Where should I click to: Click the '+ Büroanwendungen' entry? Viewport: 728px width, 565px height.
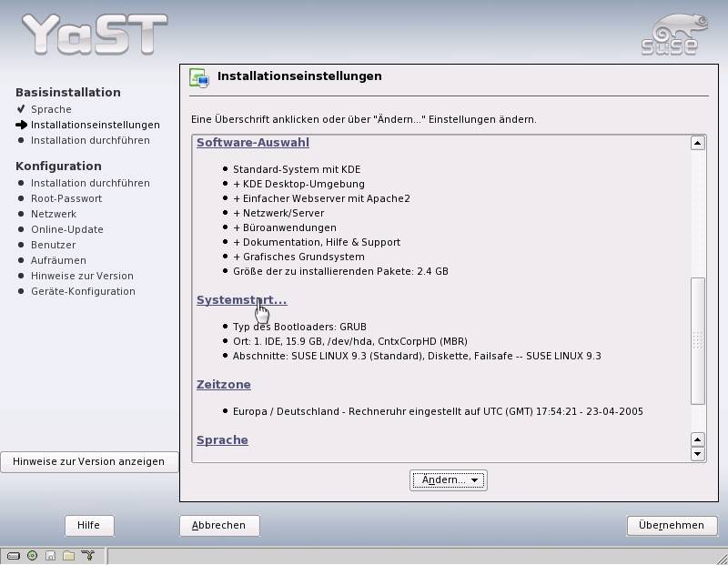pyautogui.click(x=285, y=227)
